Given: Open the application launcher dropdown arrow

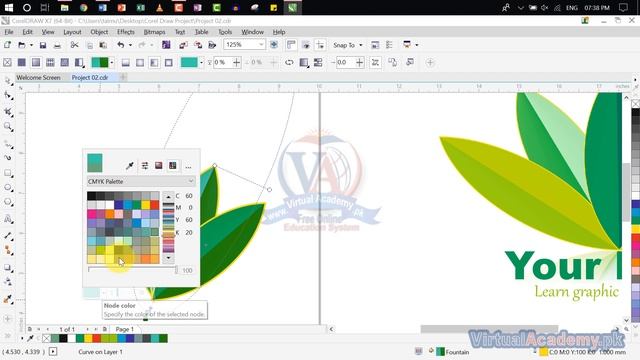Looking at the screenshot, I should [417, 45].
